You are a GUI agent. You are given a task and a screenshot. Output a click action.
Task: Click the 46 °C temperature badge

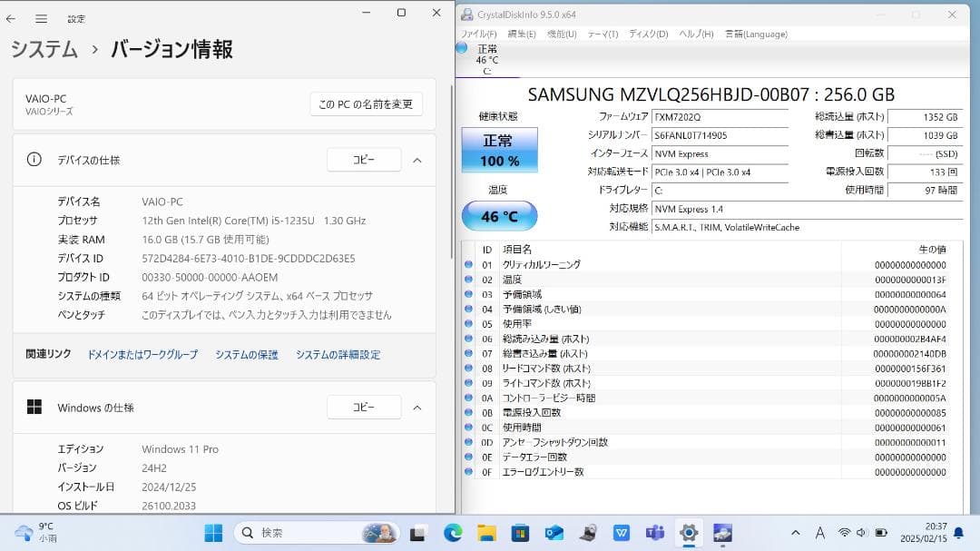pos(499,215)
